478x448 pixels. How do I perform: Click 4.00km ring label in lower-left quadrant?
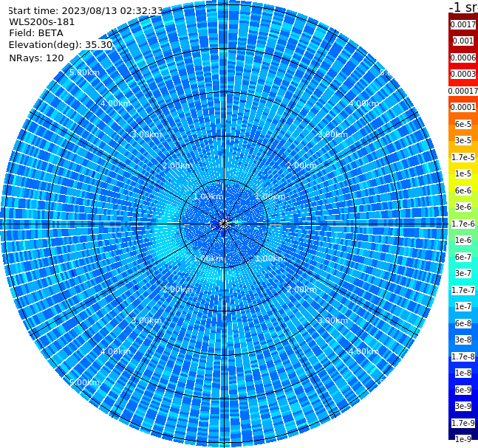[x=115, y=351]
